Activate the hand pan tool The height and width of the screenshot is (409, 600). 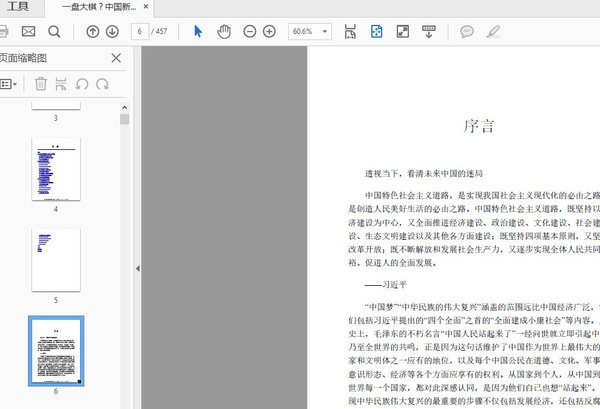(x=223, y=32)
